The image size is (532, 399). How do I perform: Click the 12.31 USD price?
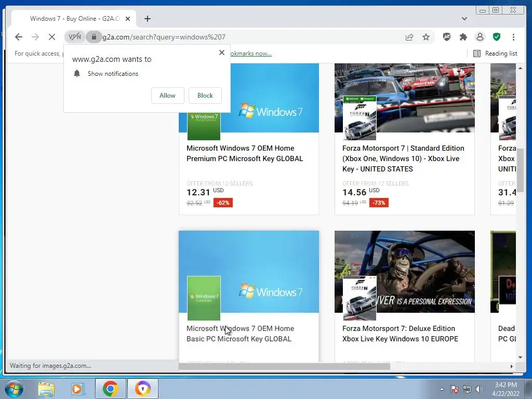tap(205, 192)
